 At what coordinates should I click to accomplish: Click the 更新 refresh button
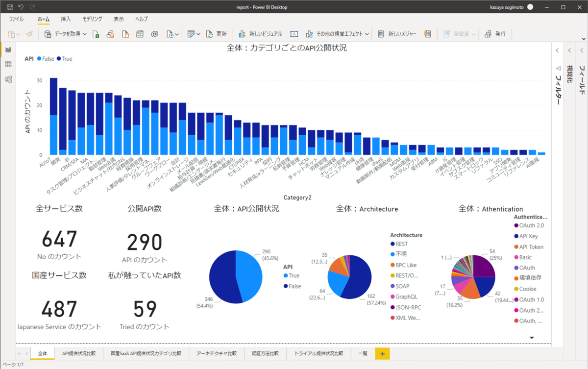216,34
